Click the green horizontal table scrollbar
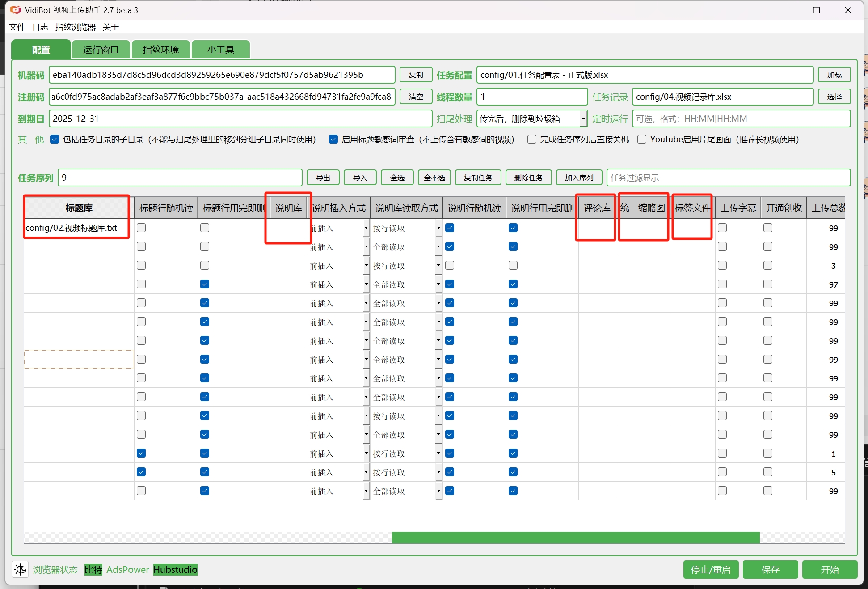The height and width of the screenshot is (589, 868). (575, 538)
